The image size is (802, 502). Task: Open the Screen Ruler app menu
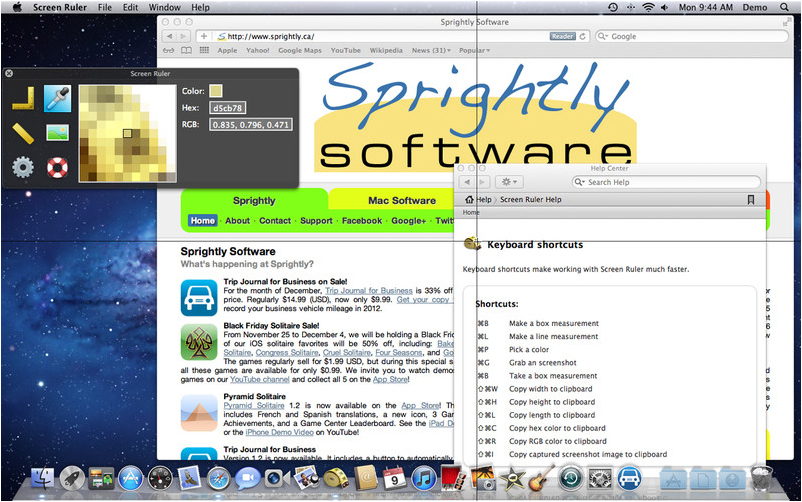60,7
